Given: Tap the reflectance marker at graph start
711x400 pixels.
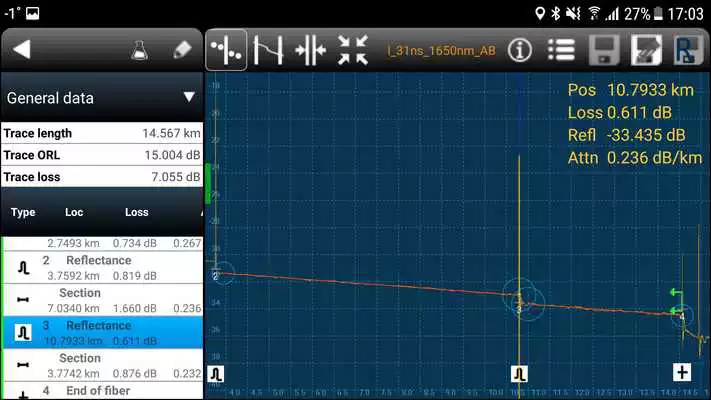Looking at the screenshot, I should (216, 374).
